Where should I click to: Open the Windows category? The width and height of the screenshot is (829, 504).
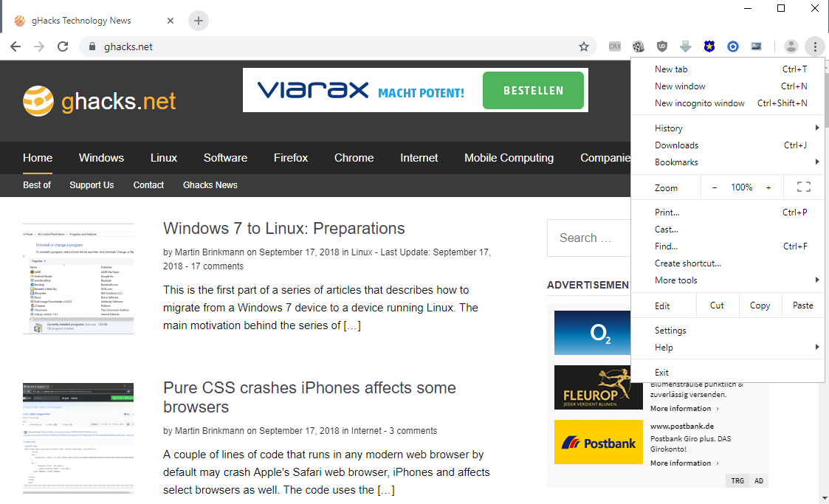pos(102,158)
